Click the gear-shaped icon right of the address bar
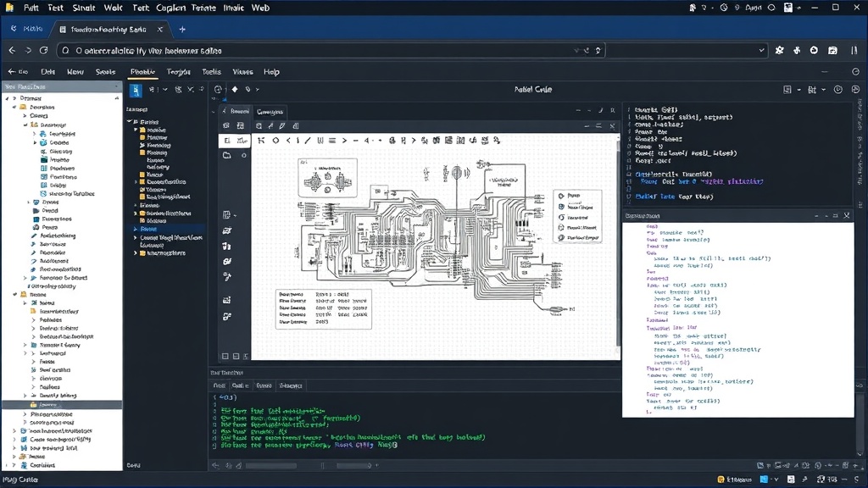The width and height of the screenshot is (868, 488). 780,50
